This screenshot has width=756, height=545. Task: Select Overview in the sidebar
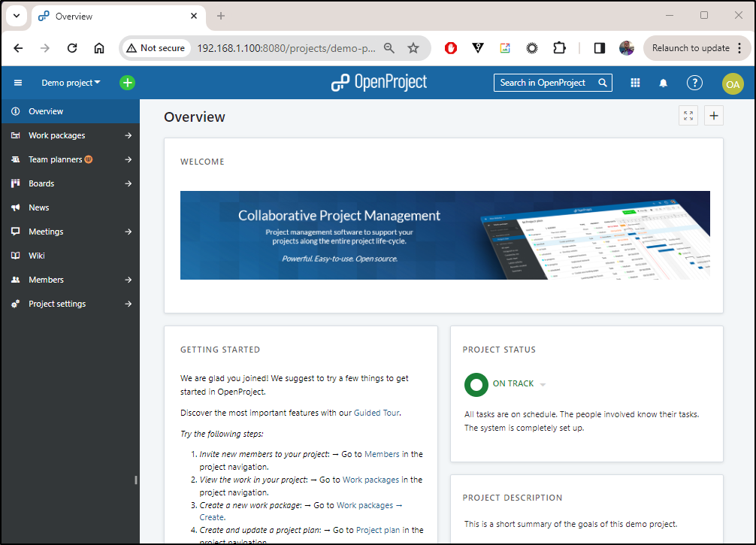(x=71, y=111)
